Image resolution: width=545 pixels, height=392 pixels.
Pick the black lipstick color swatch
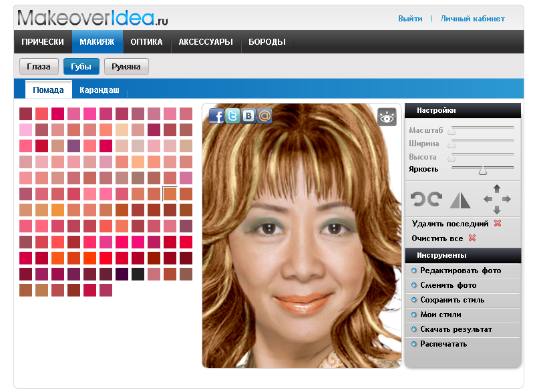pos(138,274)
